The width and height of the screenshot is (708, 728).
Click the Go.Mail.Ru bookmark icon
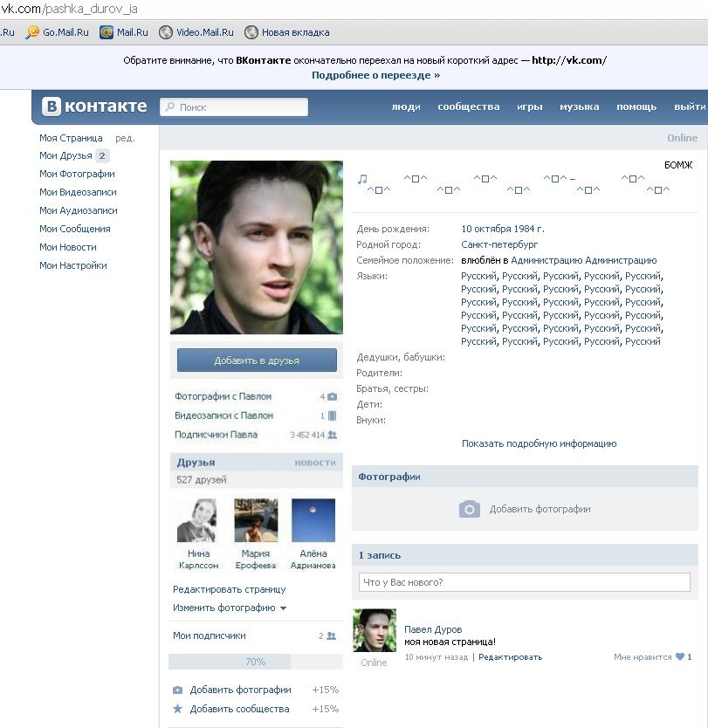pyautogui.click(x=32, y=32)
